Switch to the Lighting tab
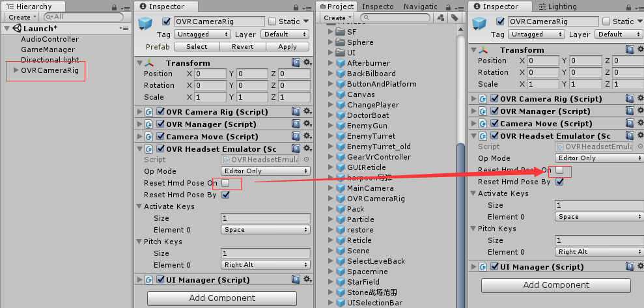The width and height of the screenshot is (644, 308). point(557,7)
